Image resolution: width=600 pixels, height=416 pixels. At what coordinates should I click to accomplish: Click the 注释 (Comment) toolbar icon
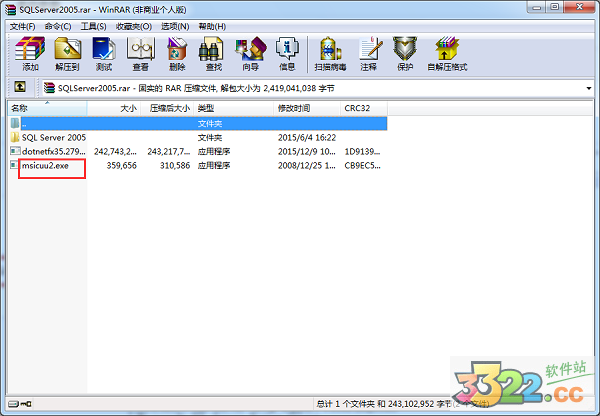pos(370,49)
